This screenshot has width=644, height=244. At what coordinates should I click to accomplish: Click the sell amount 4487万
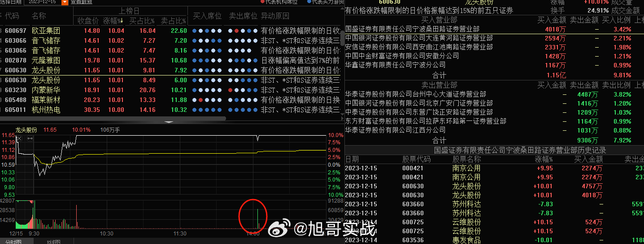587,94
